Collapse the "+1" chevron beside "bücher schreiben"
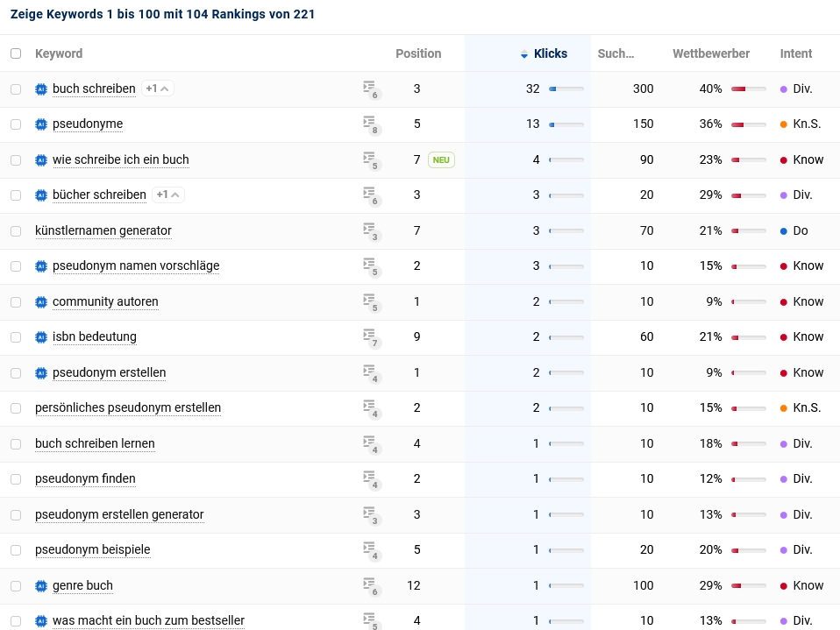The height and width of the screenshot is (630, 840). tap(167, 195)
